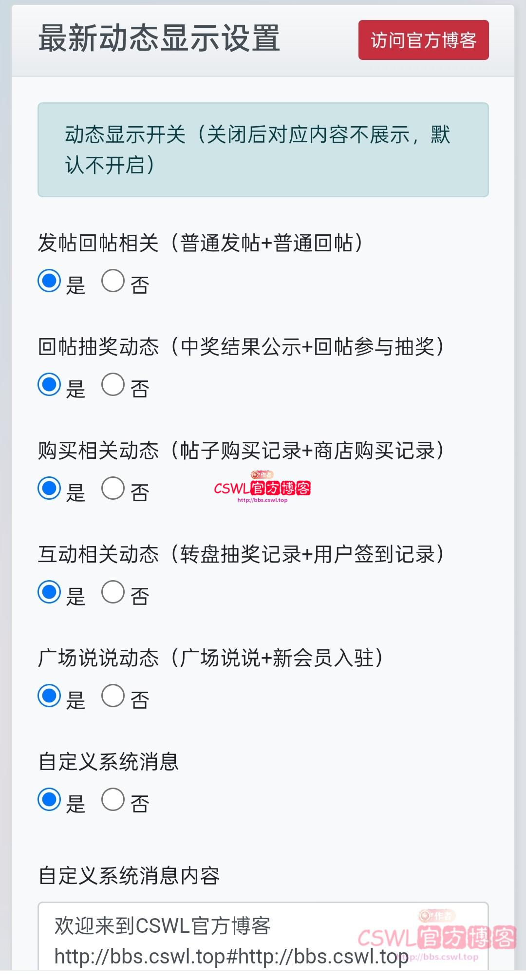The width and height of the screenshot is (526, 980).
Task: Click the 访问官方博客 red button
Action: point(423,40)
